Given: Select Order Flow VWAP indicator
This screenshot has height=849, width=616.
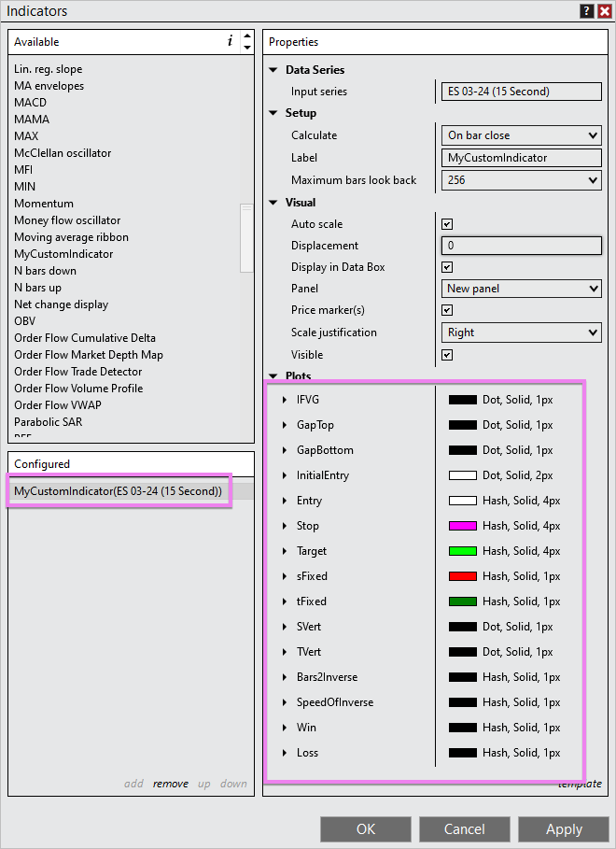Looking at the screenshot, I should tap(57, 405).
